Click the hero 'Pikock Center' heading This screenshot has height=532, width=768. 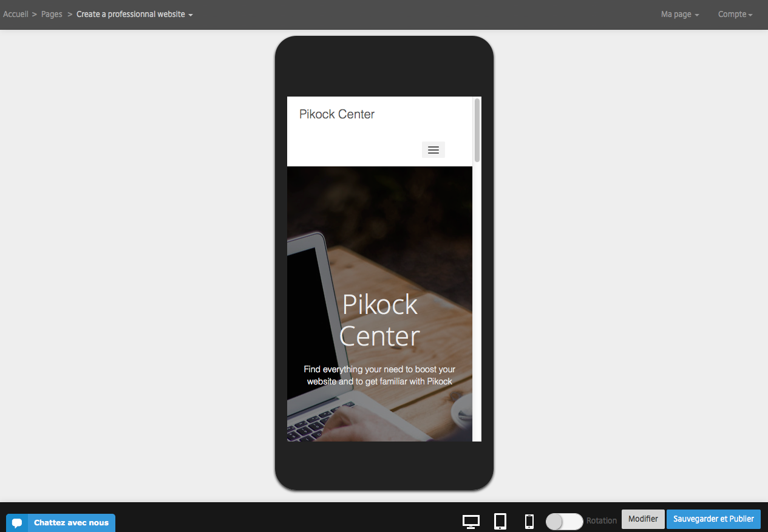[379, 321]
